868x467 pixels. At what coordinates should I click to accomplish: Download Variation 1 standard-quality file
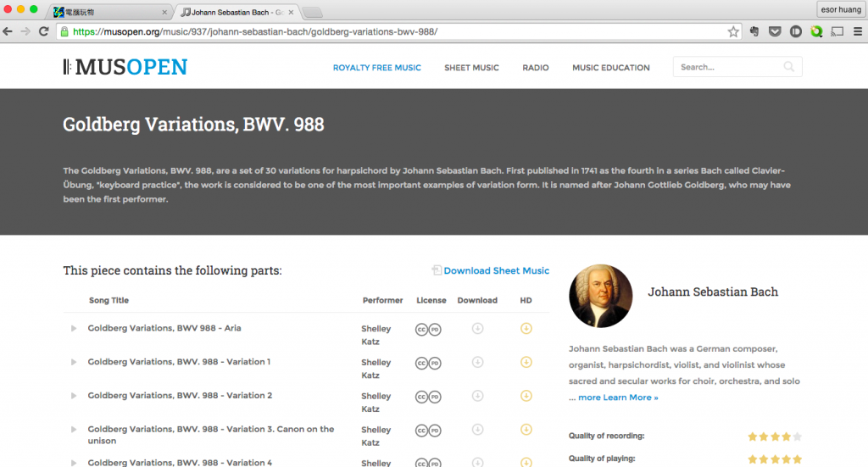click(478, 363)
